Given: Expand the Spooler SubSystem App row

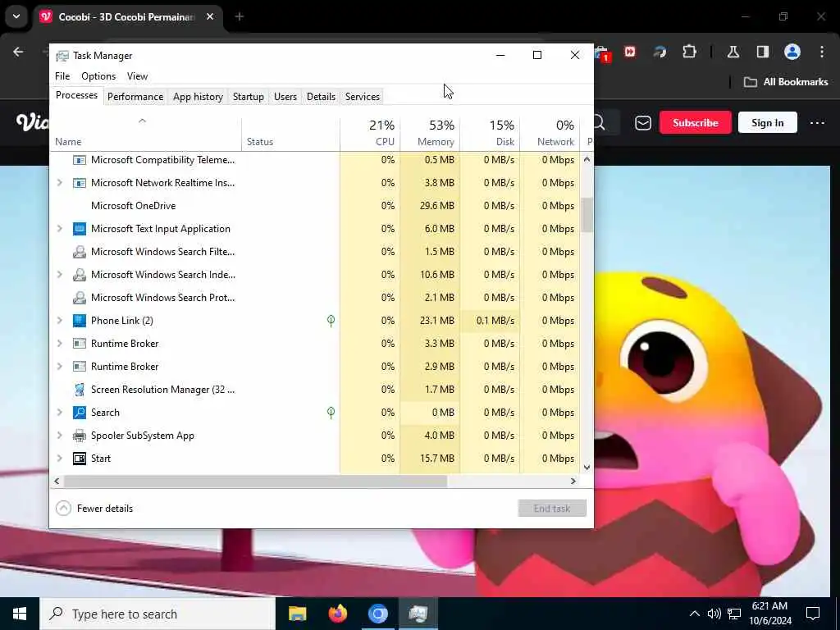Looking at the screenshot, I should pyautogui.click(x=59, y=436).
